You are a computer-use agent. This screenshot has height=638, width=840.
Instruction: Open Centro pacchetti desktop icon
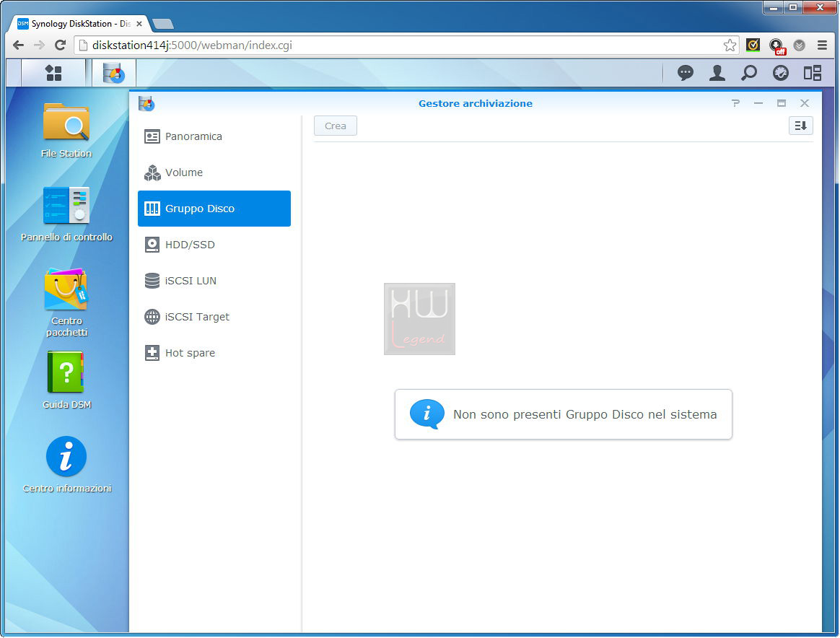66,302
